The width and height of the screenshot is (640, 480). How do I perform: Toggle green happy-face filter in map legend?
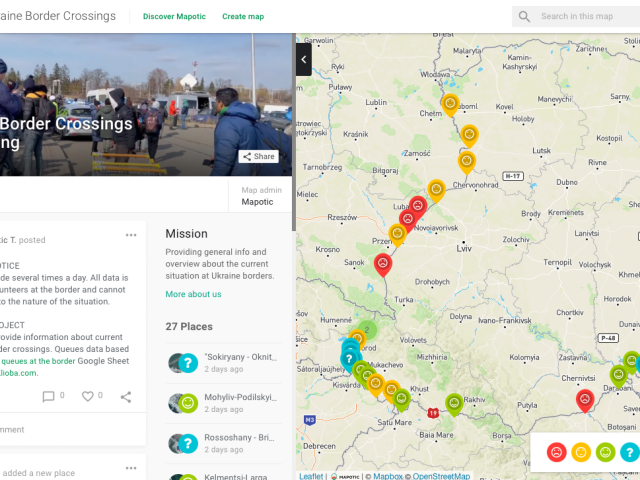pos(605,452)
